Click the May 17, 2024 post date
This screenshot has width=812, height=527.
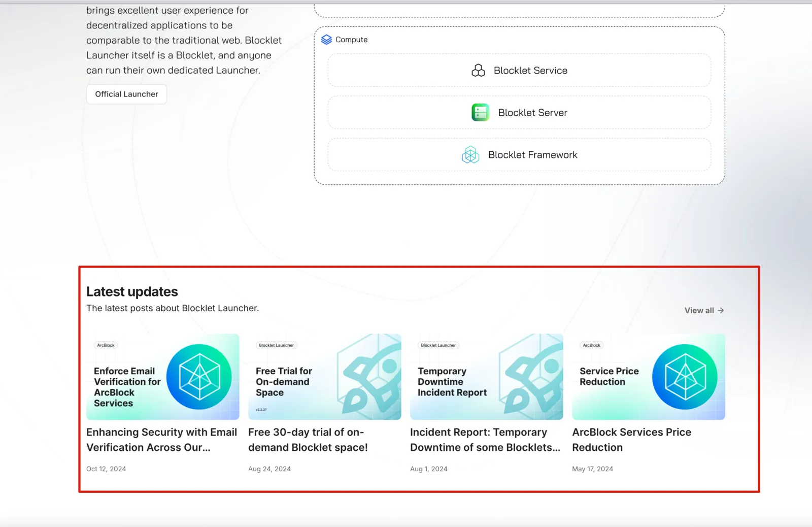[593, 469]
